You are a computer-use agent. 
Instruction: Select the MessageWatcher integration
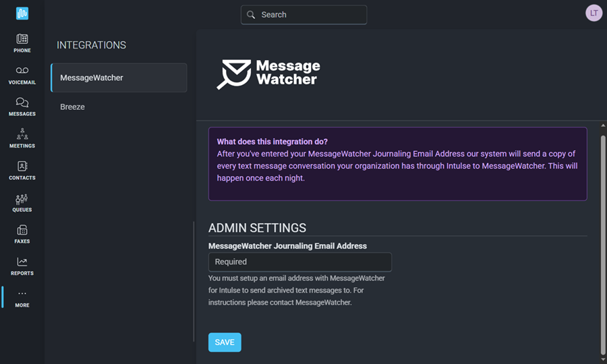[119, 78]
